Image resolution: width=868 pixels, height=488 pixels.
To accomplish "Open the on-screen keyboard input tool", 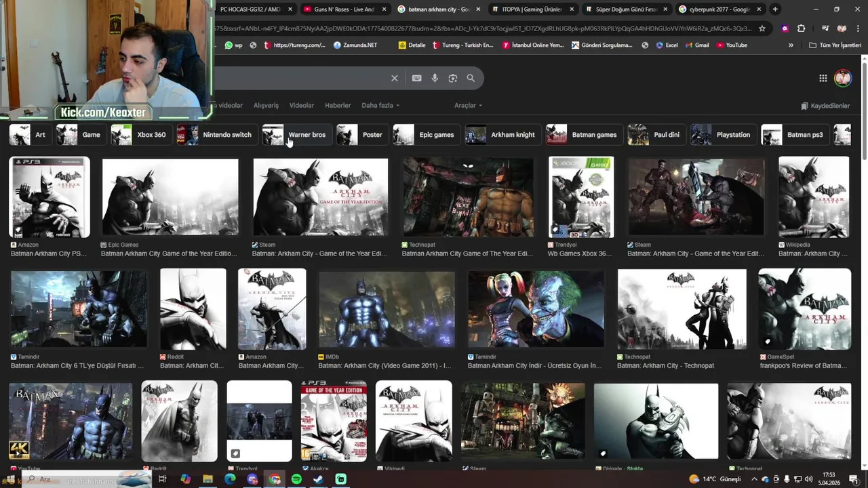I will 416,78.
